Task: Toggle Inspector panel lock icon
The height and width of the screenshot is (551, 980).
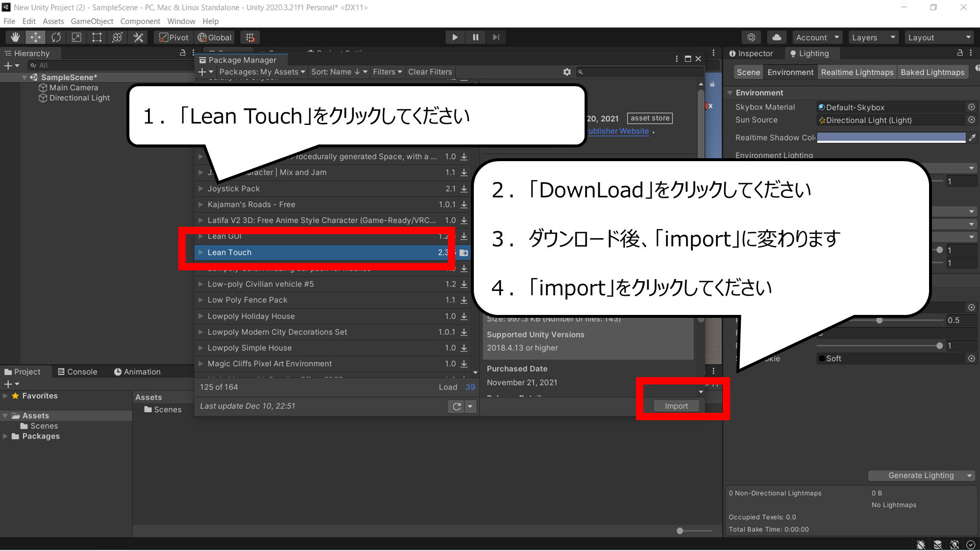Action: click(960, 53)
